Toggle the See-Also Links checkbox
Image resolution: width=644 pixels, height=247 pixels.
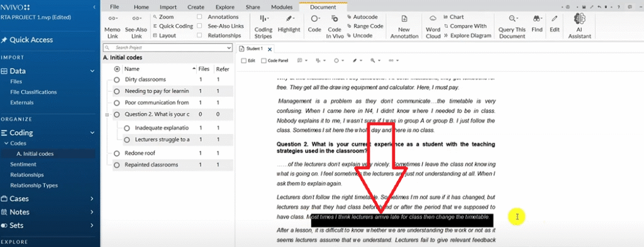[199, 26]
